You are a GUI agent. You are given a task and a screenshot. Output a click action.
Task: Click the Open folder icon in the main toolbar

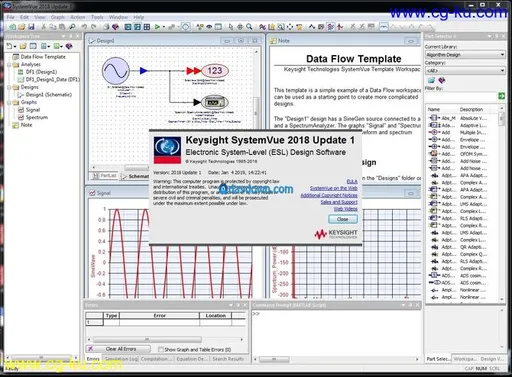tap(22, 27)
